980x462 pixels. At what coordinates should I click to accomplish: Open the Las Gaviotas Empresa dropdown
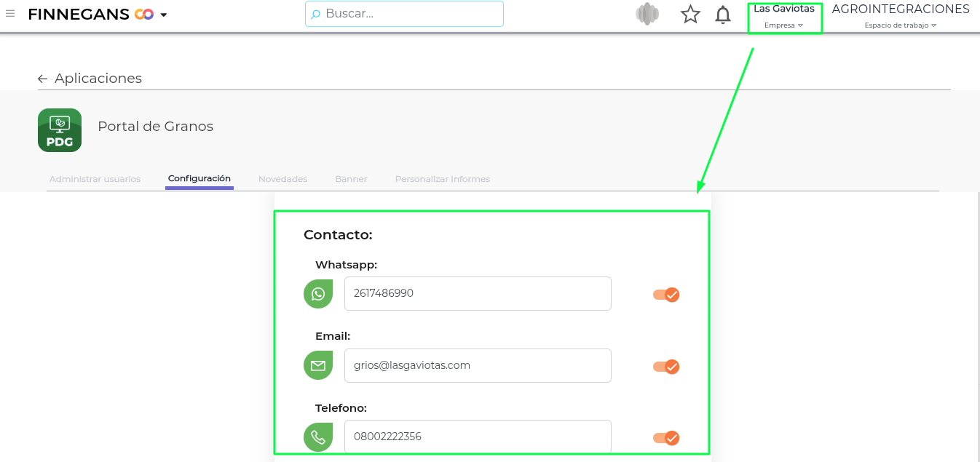pyautogui.click(x=784, y=17)
